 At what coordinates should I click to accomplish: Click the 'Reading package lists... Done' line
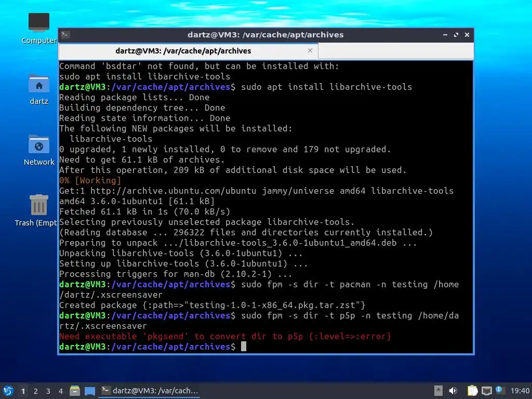[135, 97]
